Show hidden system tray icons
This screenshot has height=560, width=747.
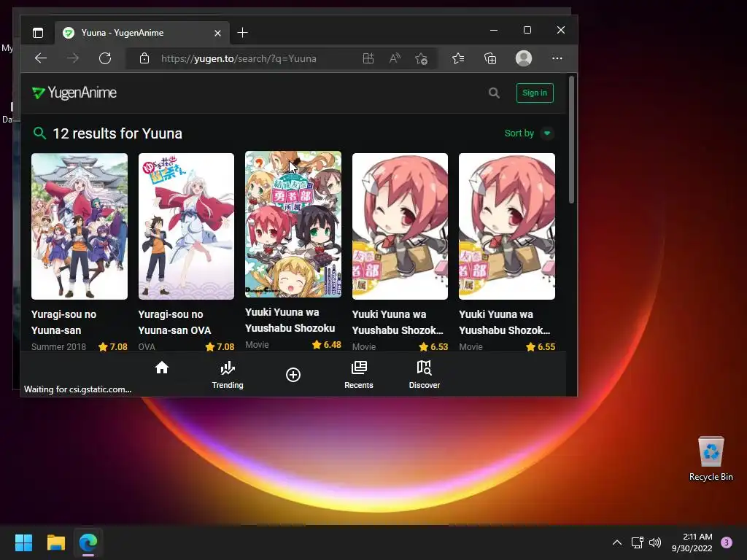(617, 542)
